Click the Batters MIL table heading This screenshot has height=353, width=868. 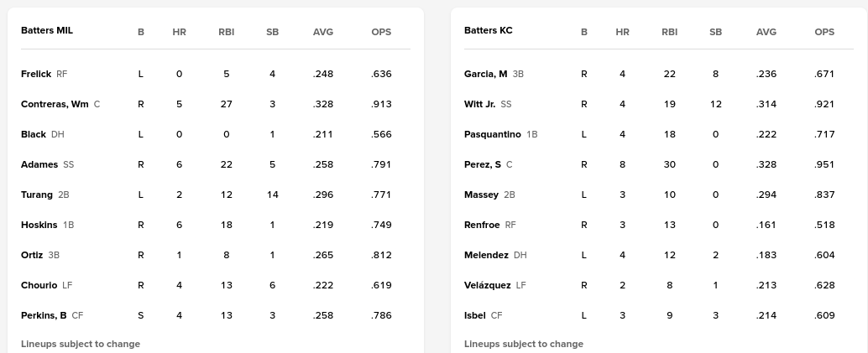click(47, 30)
